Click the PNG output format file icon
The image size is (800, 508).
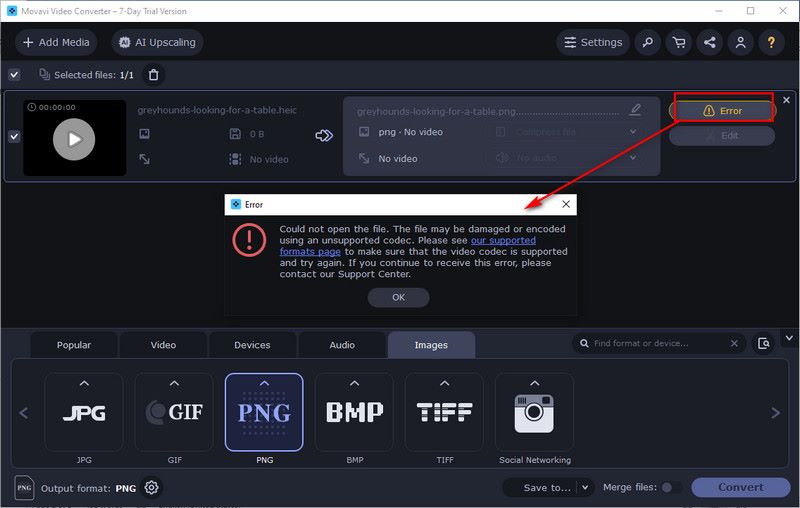coord(24,488)
